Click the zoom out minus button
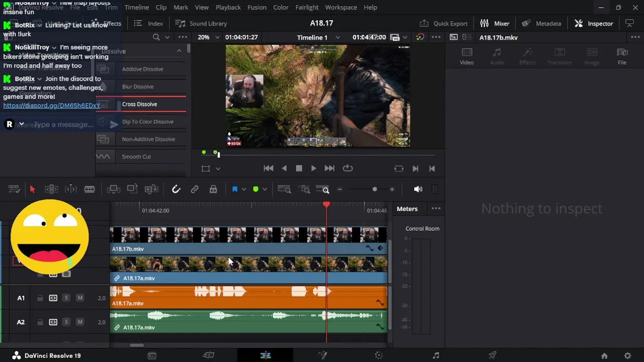 pyautogui.click(x=340, y=189)
